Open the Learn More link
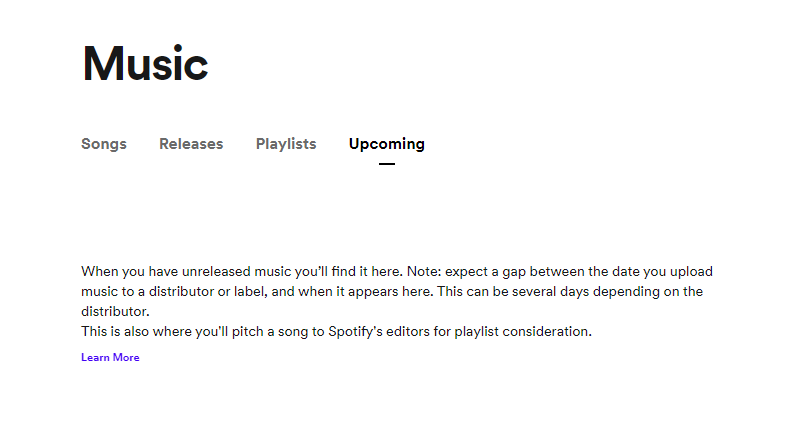This screenshot has height=444, width=803. [x=110, y=357]
